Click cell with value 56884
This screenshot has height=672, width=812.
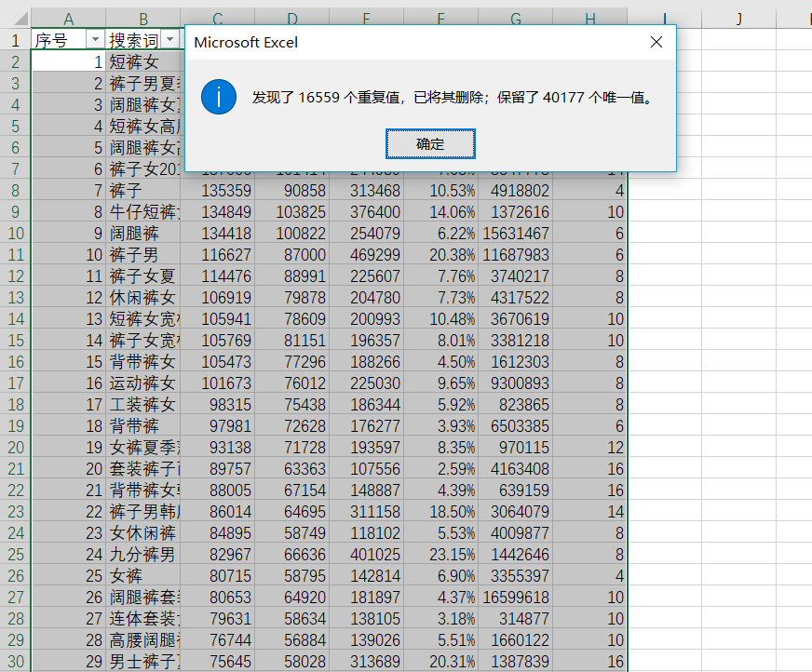click(x=292, y=640)
